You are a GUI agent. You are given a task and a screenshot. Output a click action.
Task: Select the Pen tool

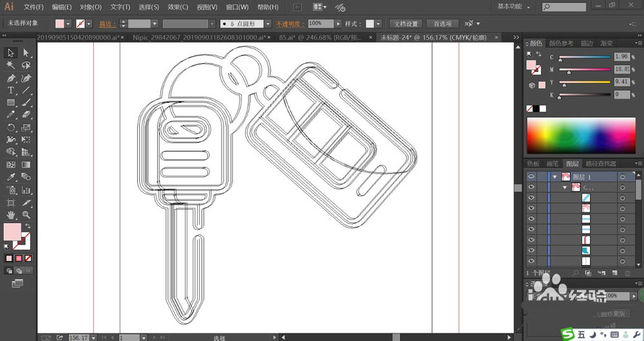click(11, 78)
